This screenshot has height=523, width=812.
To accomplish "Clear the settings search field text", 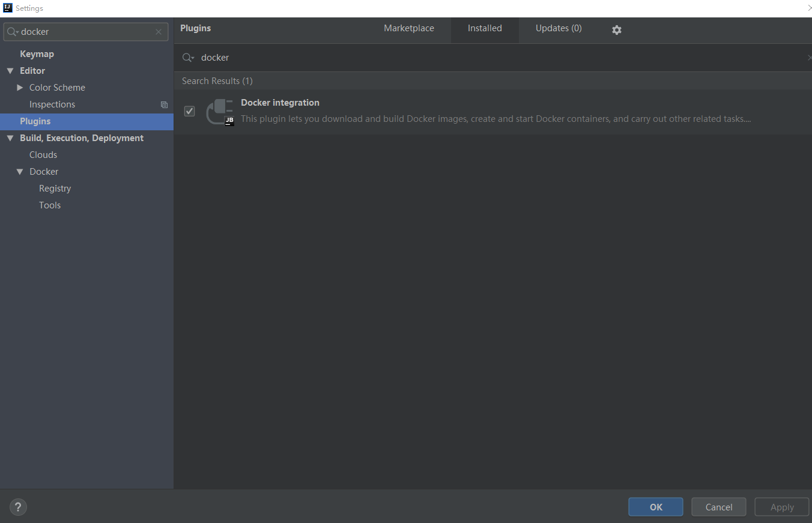I will click(159, 32).
